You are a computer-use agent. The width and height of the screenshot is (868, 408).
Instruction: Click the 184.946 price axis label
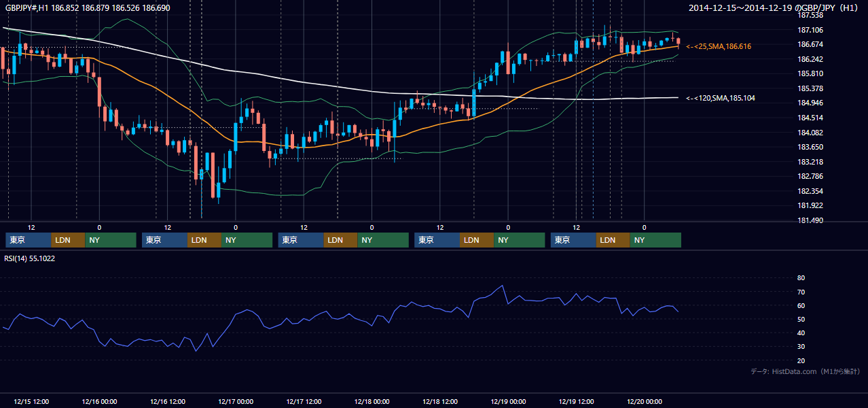(x=810, y=103)
